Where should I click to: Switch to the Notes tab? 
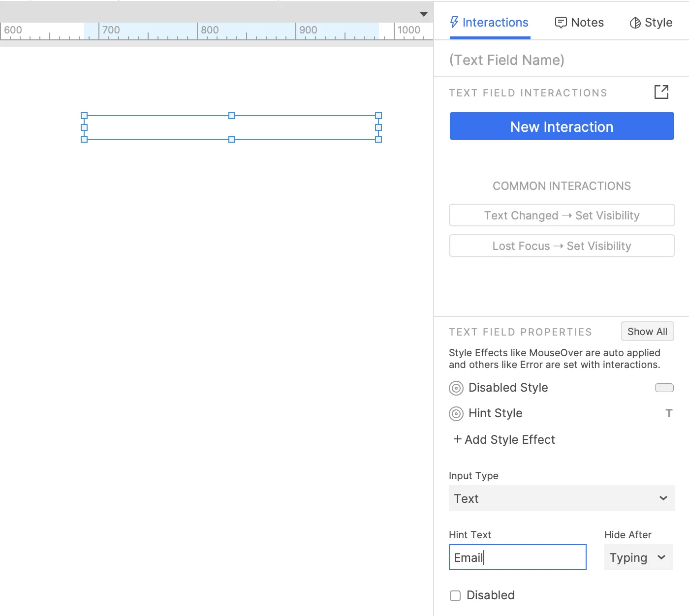(579, 23)
